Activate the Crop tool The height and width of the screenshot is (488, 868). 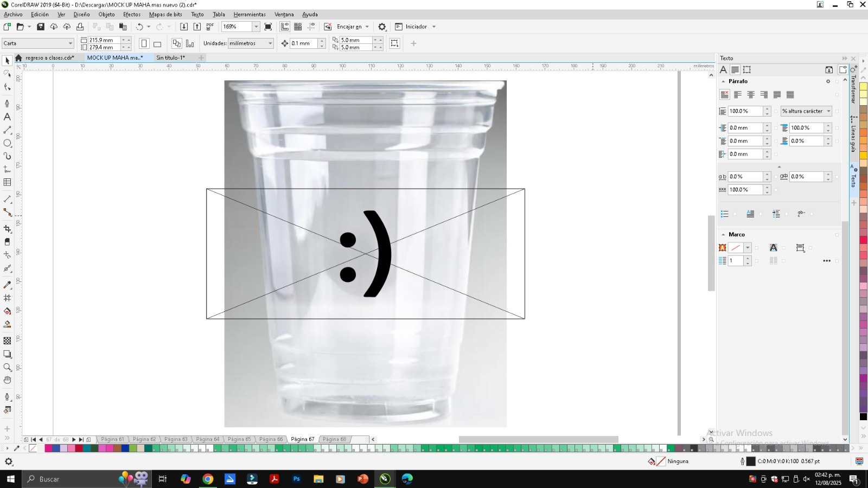[x=7, y=229]
